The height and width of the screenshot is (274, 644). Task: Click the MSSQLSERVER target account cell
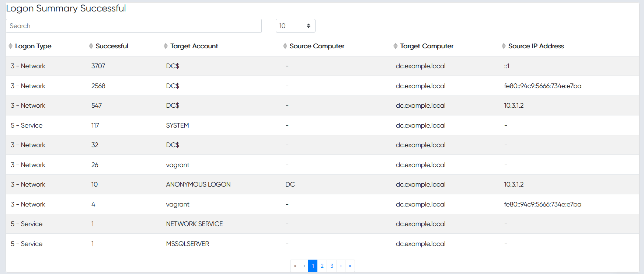point(188,244)
